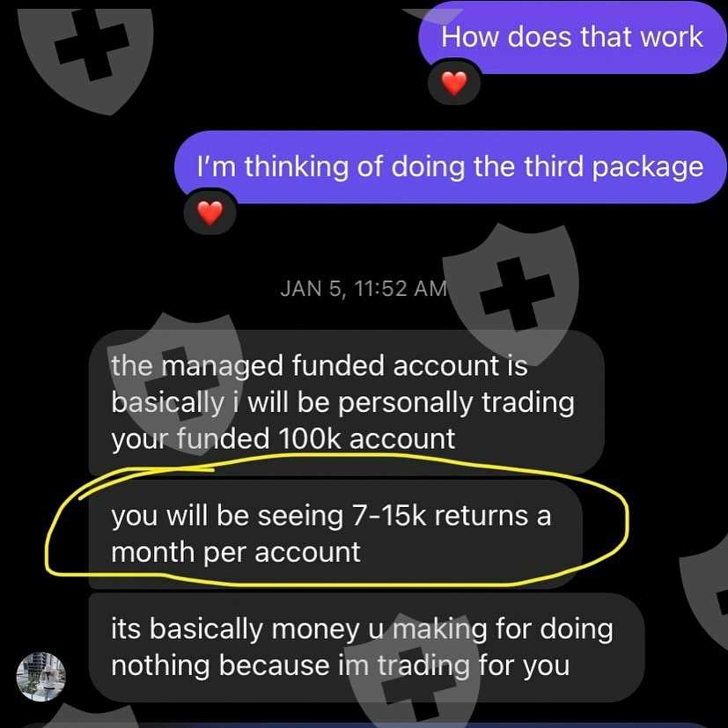Image resolution: width=728 pixels, height=728 pixels.
Task: Select the "7-15k returns a month" message
Action: (x=335, y=534)
